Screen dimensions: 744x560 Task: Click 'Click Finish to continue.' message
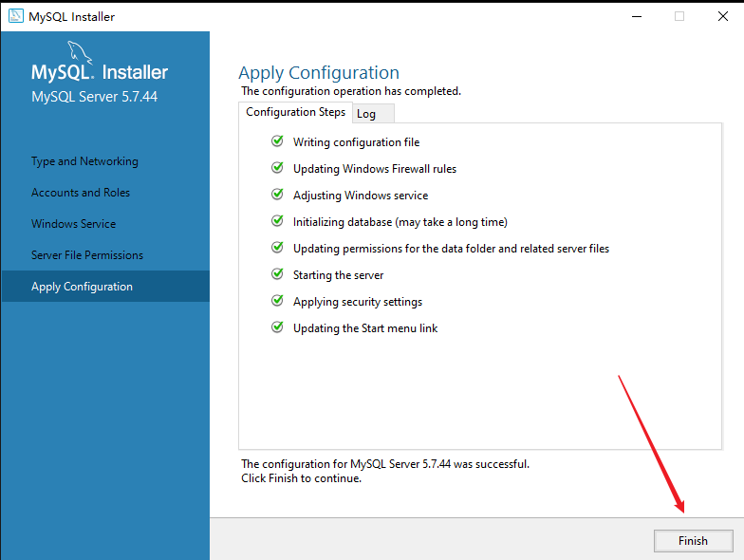point(302,478)
